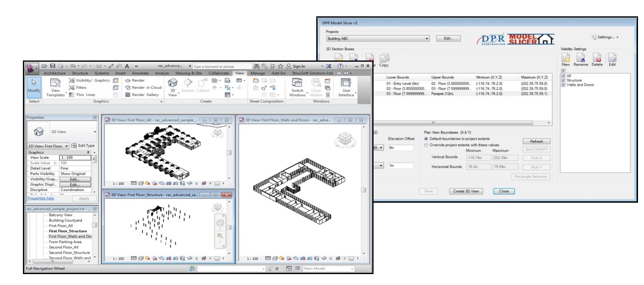Click the Refresh button in Plan View Boundaries
The image size is (644, 285).
coord(537,141)
